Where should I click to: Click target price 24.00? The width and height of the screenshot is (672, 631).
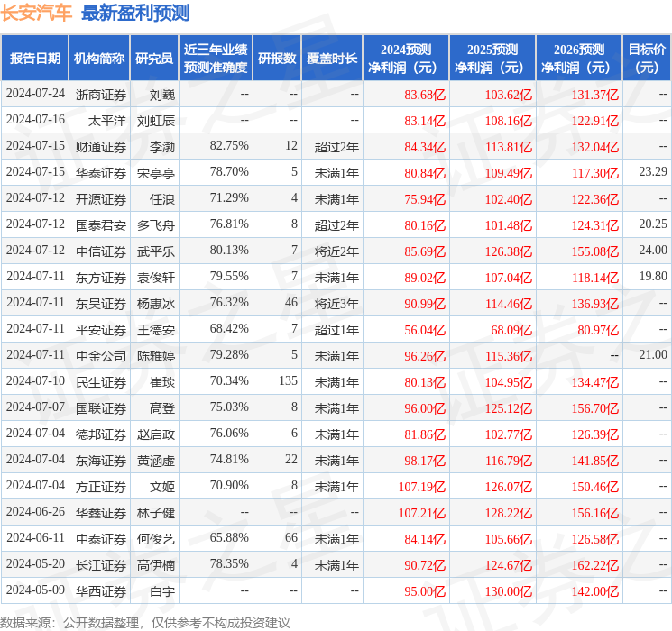coord(653,251)
